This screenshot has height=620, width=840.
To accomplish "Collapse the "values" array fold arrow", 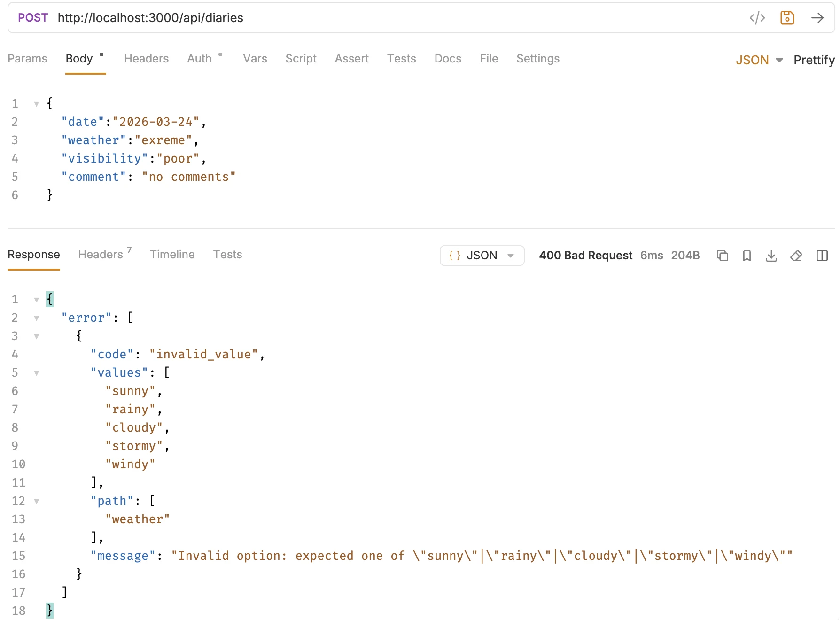I will [x=36, y=373].
